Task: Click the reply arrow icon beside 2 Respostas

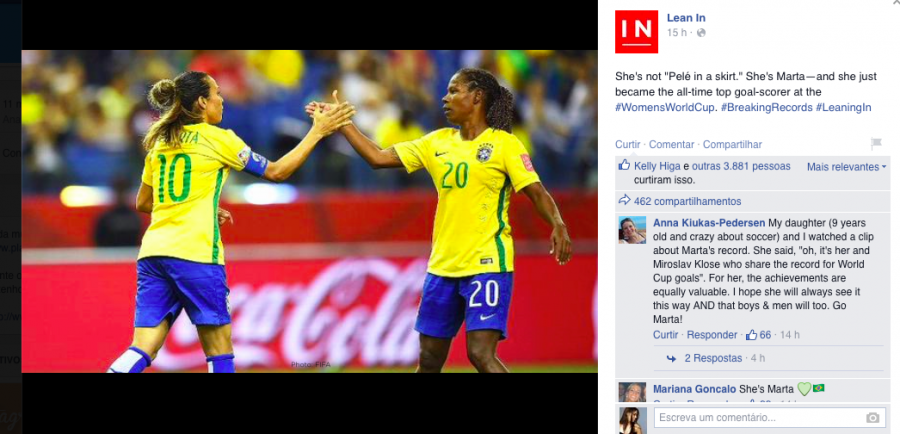Action: pos(671,358)
